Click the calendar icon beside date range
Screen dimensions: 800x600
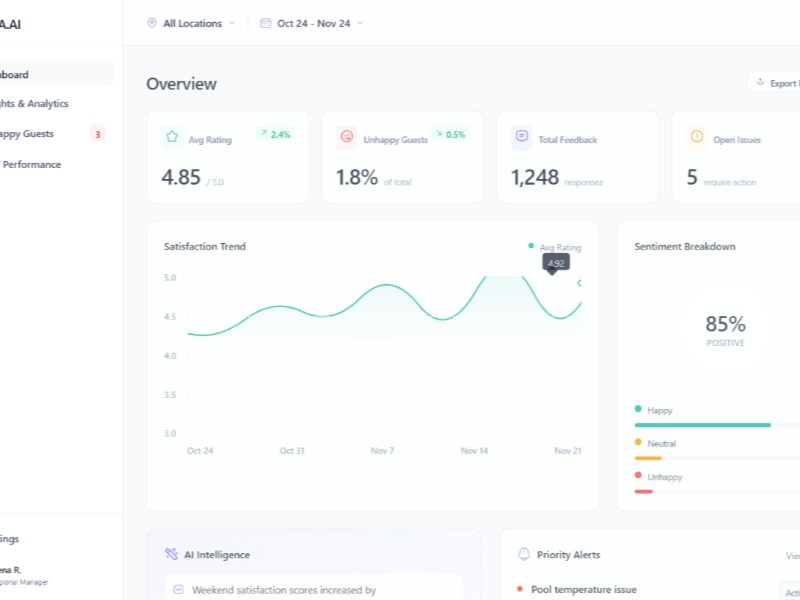[x=266, y=23]
